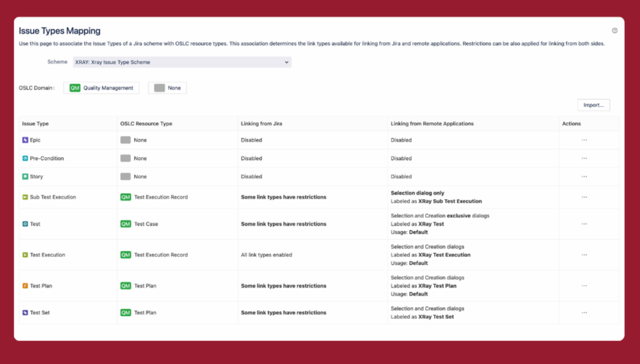Click Labeled as XRay Sub Test Execution
This screenshot has width=640, height=364.
tap(436, 201)
